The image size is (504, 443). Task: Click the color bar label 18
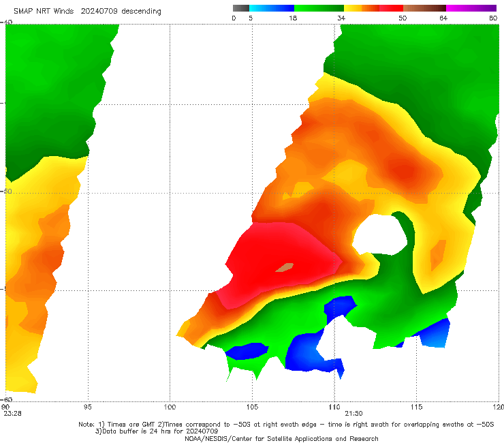coord(293,18)
